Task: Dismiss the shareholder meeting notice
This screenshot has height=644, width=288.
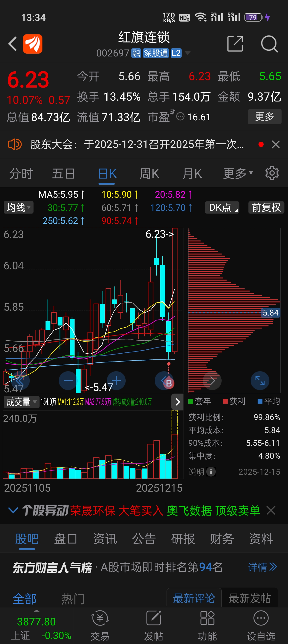Action: click(276, 144)
